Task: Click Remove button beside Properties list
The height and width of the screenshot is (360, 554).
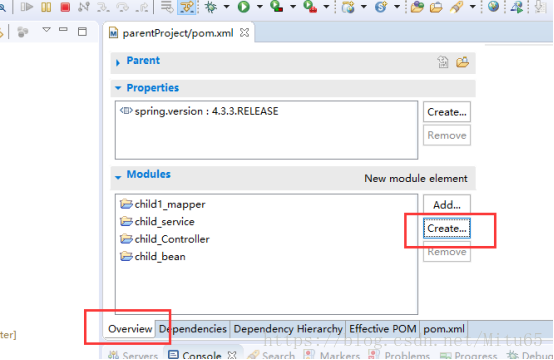Action: click(447, 135)
